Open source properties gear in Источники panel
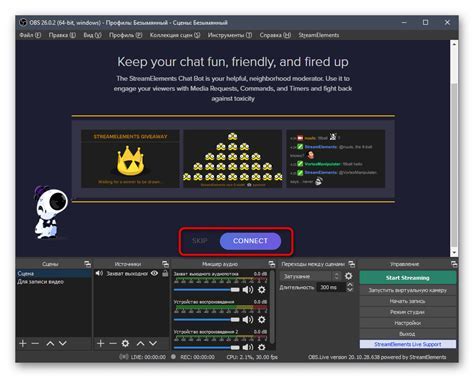 pyautogui.click(x=125, y=343)
